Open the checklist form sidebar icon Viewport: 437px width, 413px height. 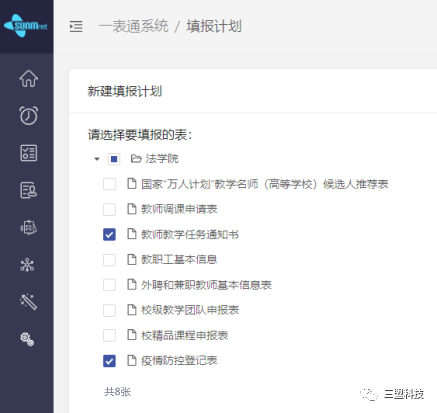(28, 153)
